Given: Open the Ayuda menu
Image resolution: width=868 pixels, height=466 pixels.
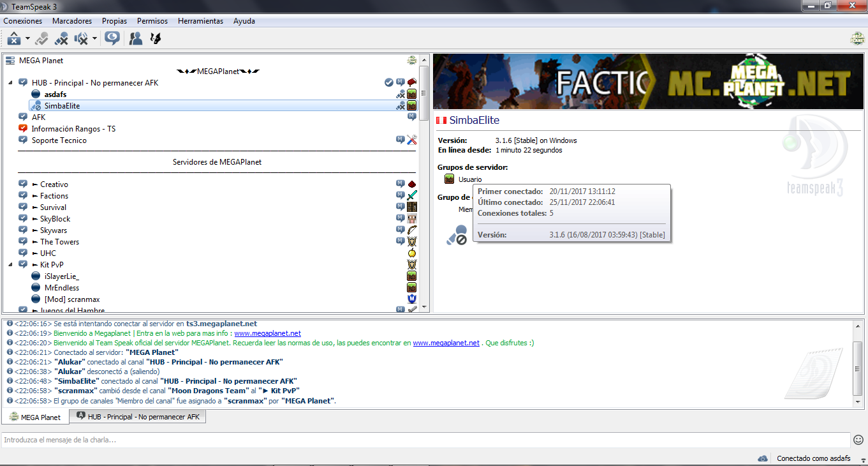Looking at the screenshot, I should (x=244, y=21).
